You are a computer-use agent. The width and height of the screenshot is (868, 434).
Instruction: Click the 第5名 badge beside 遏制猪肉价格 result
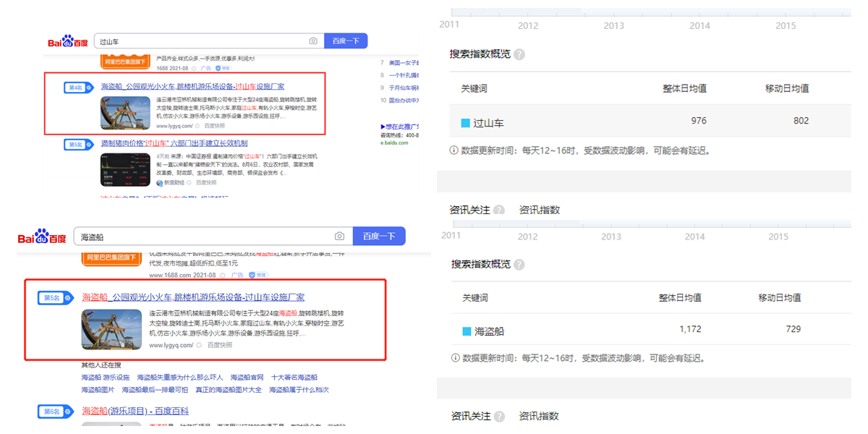[x=78, y=145]
